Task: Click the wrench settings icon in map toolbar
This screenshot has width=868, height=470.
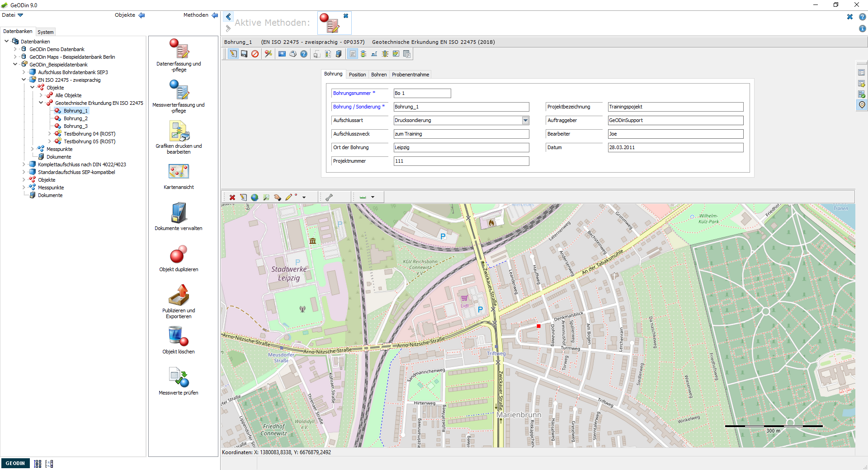Action: pos(329,197)
